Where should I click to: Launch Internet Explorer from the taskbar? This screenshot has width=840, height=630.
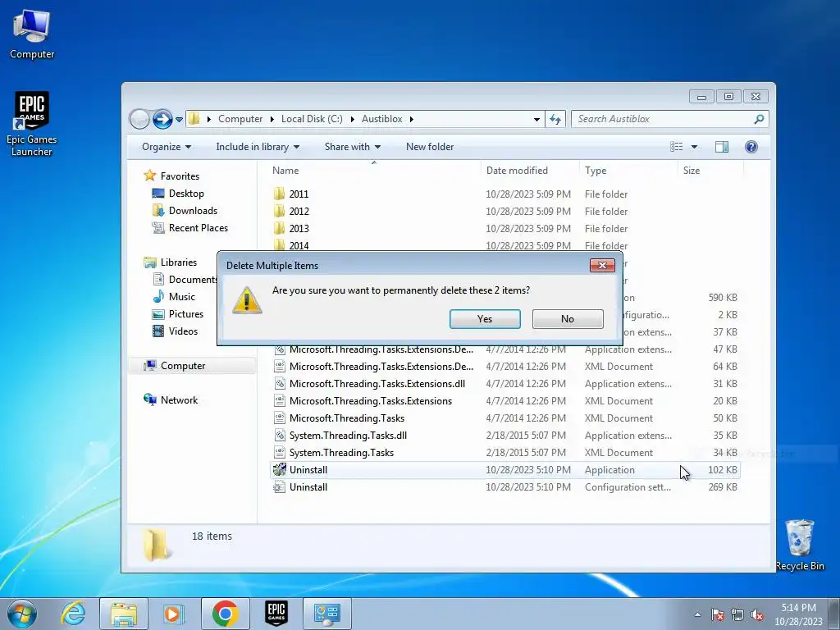pos(73,614)
